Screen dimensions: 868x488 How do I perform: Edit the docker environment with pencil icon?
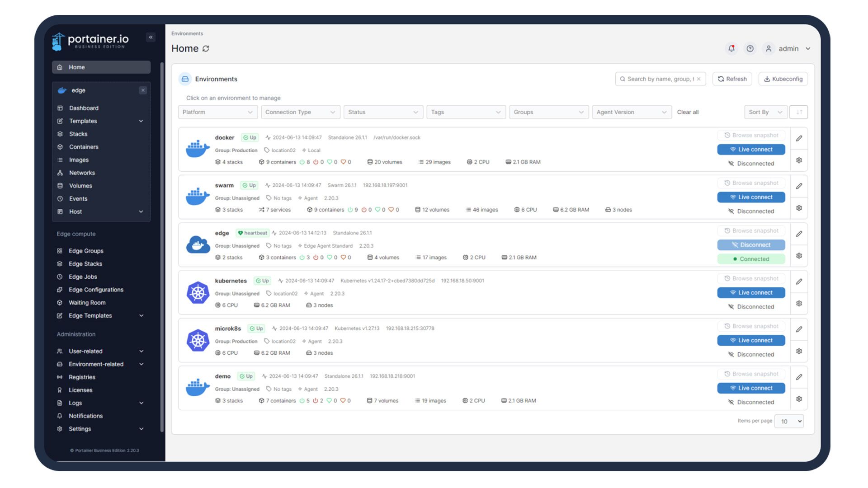click(x=799, y=138)
